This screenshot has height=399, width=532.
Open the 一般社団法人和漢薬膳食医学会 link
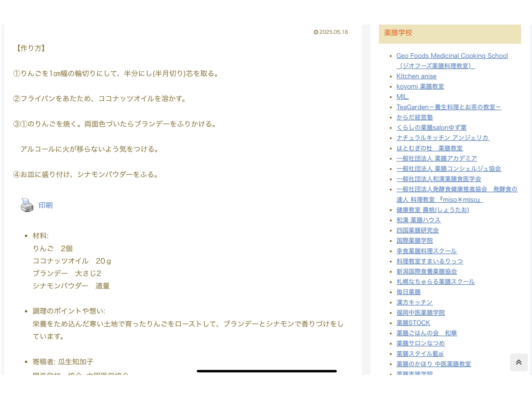439,179
